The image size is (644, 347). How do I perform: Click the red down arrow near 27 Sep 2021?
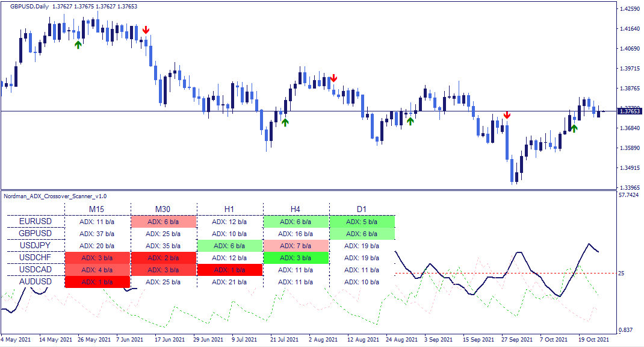(507, 114)
